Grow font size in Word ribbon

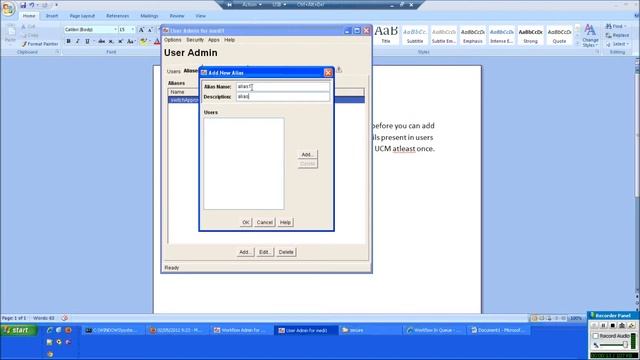141,30
